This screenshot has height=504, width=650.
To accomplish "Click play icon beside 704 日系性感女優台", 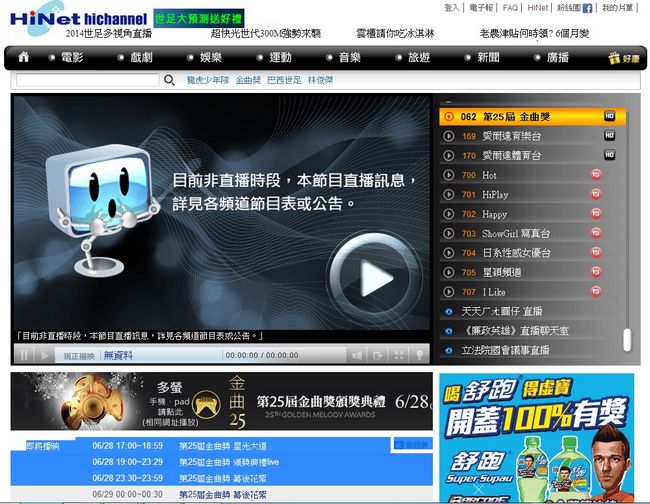I will [x=449, y=253].
